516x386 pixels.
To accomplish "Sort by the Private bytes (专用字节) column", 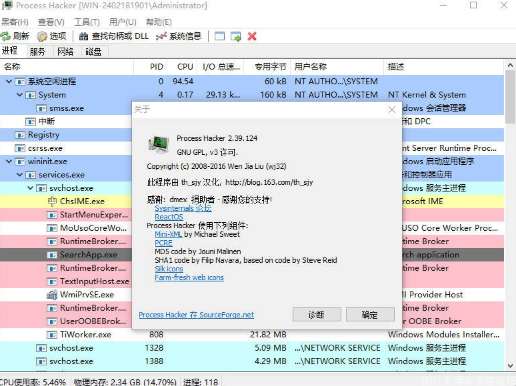I will pos(268,67).
